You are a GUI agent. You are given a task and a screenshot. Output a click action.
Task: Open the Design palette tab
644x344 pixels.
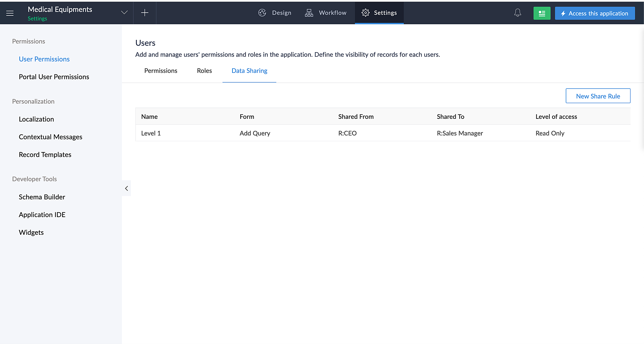[x=275, y=13]
